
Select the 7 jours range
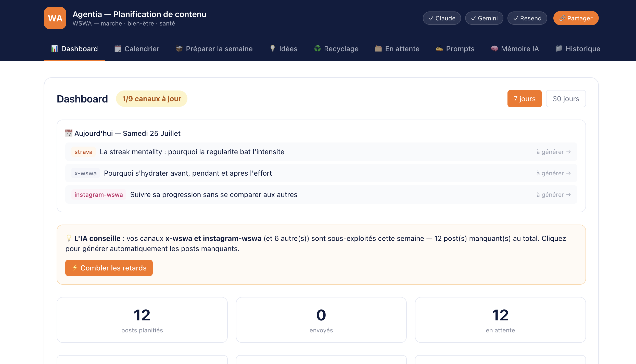coord(525,99)
